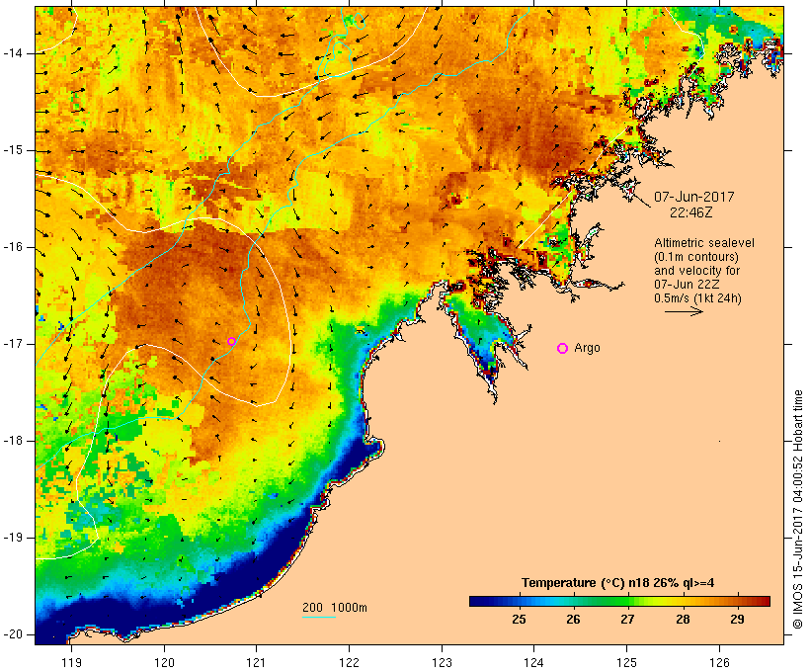Click the longitude label "124"
The height and width of the screenshot is (672, 810).
(x=533, y=662)
